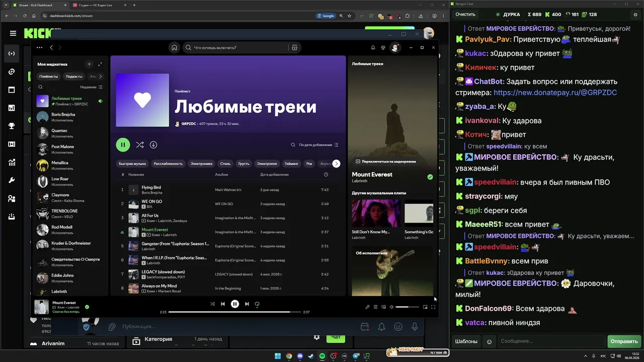Toggle the saved checkmark in the player bar
The width and height of the screenshot is (644, 362).
pyautogui.click(x=87, y=307)
